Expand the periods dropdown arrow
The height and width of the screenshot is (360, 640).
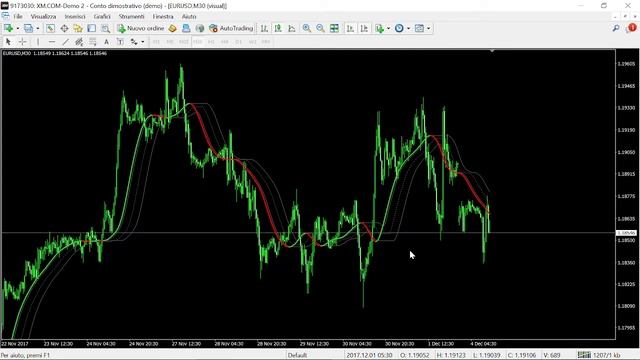click(x=408, y=29)
